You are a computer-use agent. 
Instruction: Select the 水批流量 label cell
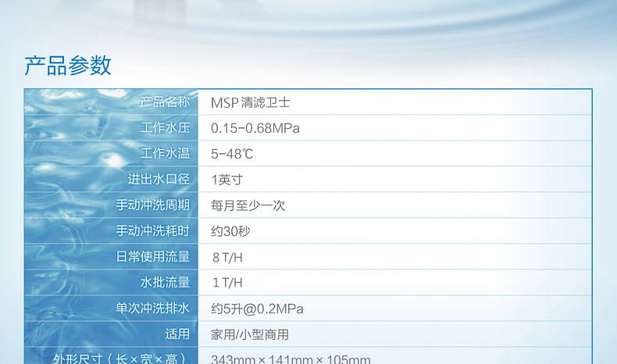pyautogui.click(x=112, y=282)
